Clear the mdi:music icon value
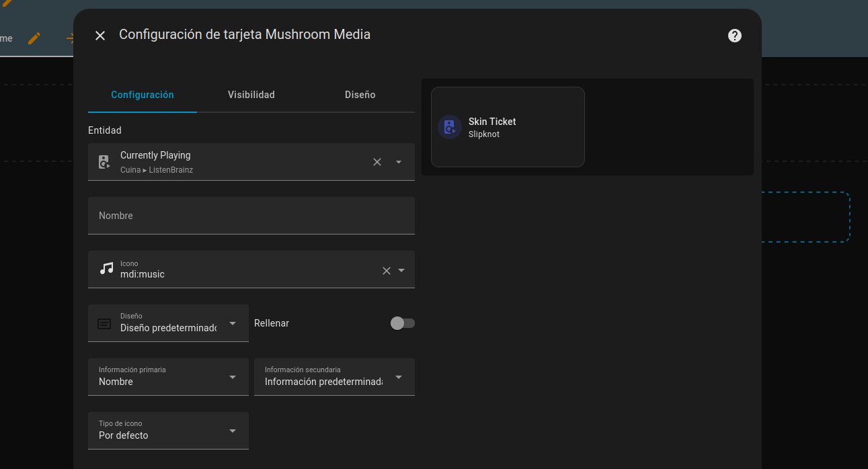This screenshot has height=469, width=868. click(x=387, y=270)
